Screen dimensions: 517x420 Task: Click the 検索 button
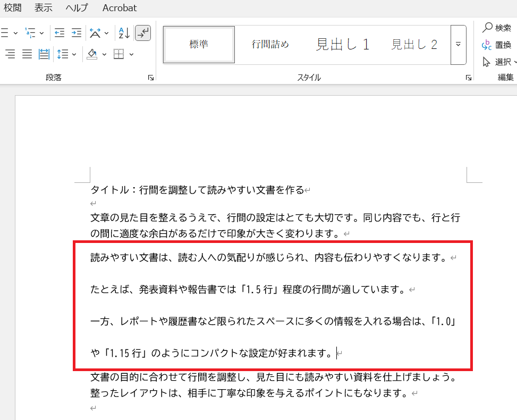click(497, 28)
